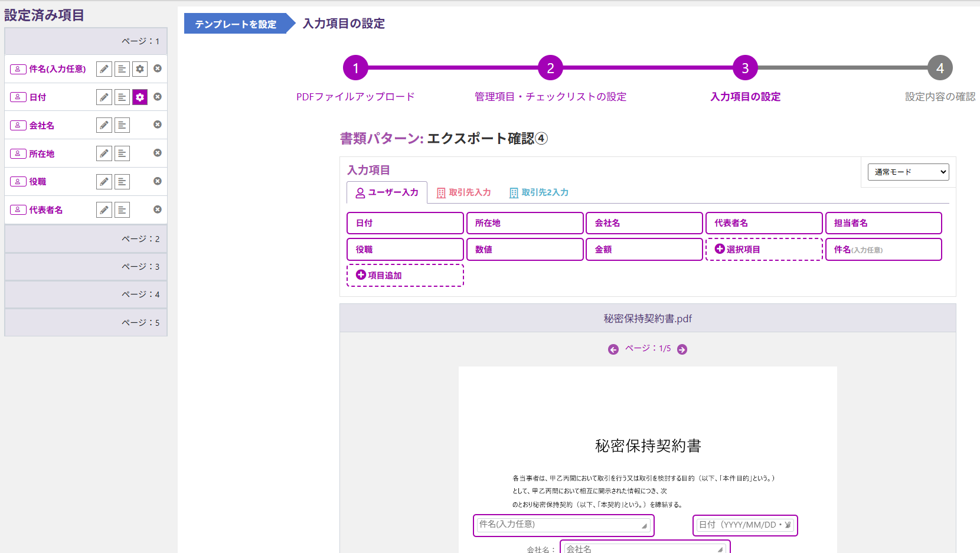980x553 pixels.
Task: Edit the 役職 item with pencil icon
Action: [x=104, y=182]
